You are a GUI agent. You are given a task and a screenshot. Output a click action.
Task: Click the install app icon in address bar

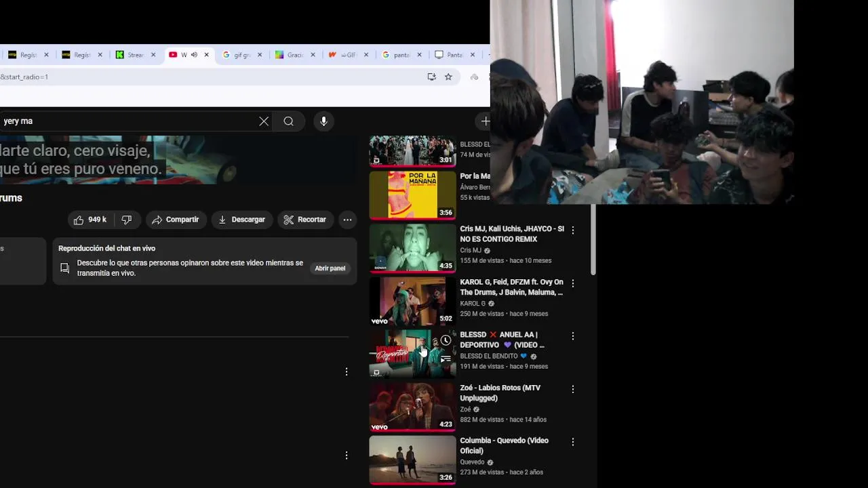(431, 77)
